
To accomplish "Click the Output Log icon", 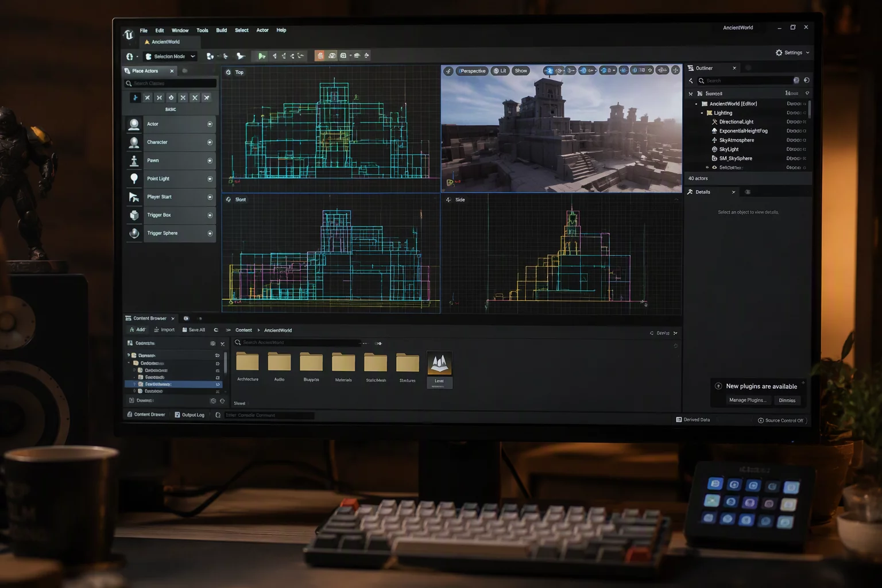I will [177, 415].
